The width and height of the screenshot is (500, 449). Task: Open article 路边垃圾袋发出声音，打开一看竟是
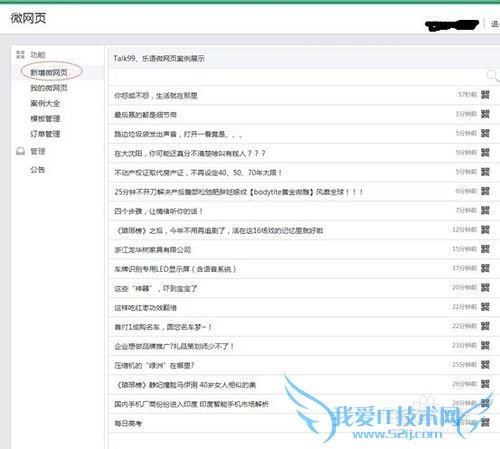click(x=178, y=134)
